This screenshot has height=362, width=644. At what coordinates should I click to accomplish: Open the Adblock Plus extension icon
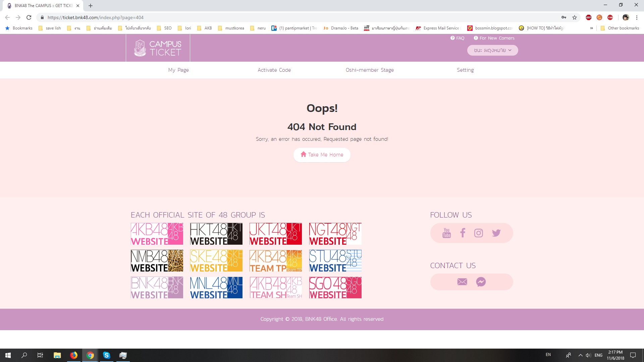click(x=589, y=17)
